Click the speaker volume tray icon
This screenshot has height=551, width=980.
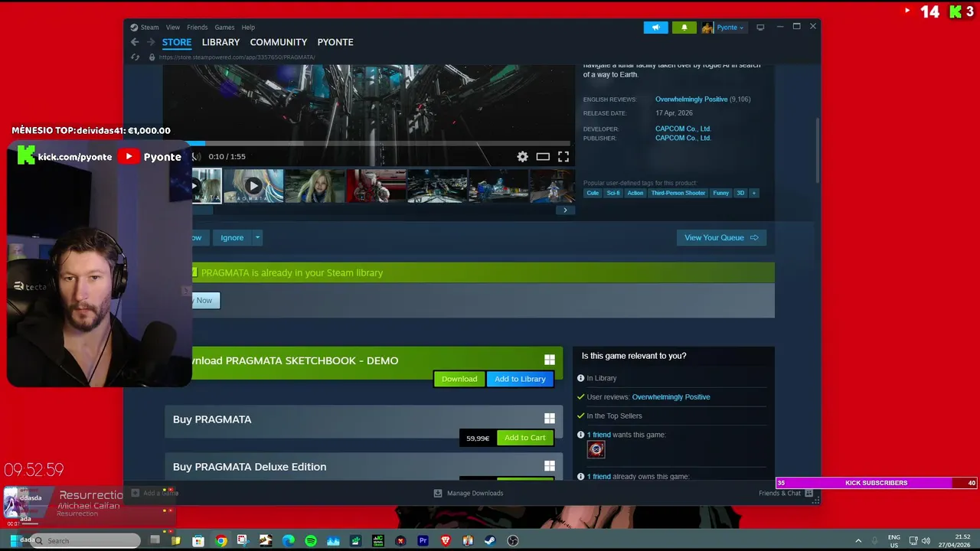926,541
